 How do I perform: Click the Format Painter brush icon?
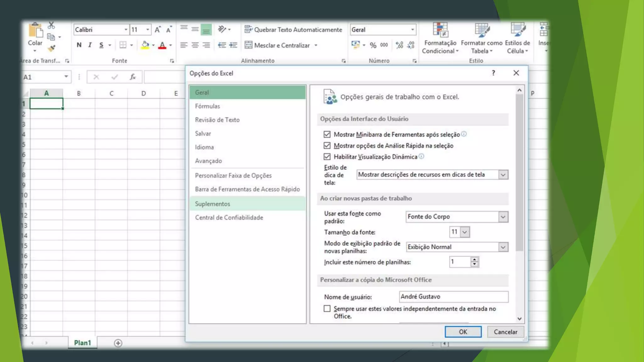click(x=51, y=48)
